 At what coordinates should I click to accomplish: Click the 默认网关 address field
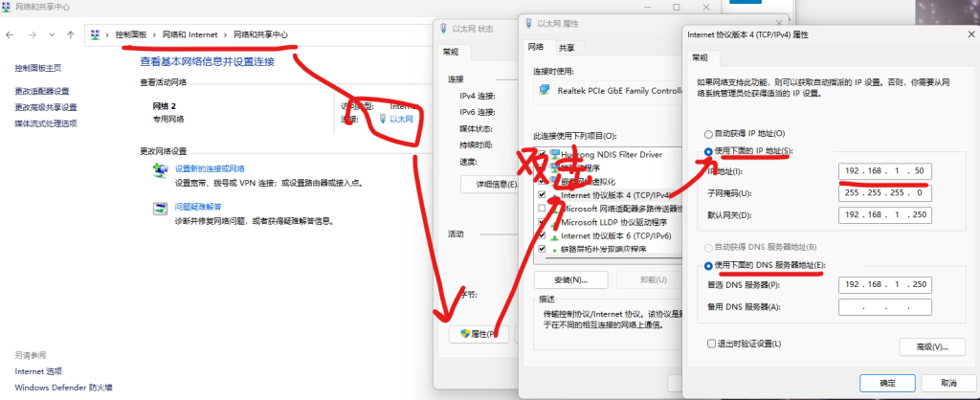click(885, 215)
